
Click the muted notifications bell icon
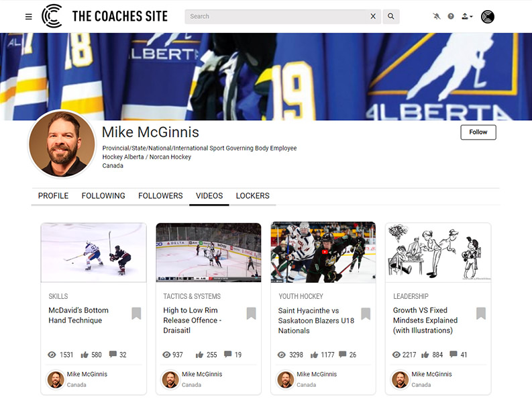point(437,16)
